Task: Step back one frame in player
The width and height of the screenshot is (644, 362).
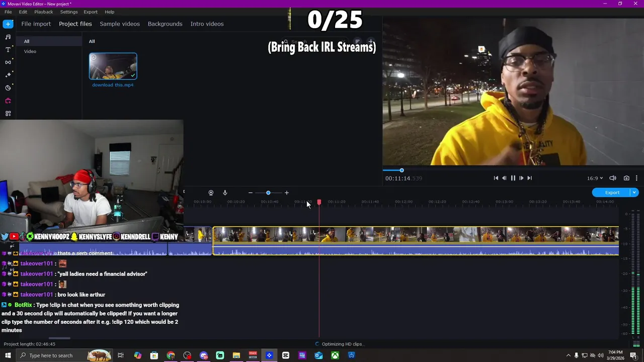Action: (x=504, y=178)
